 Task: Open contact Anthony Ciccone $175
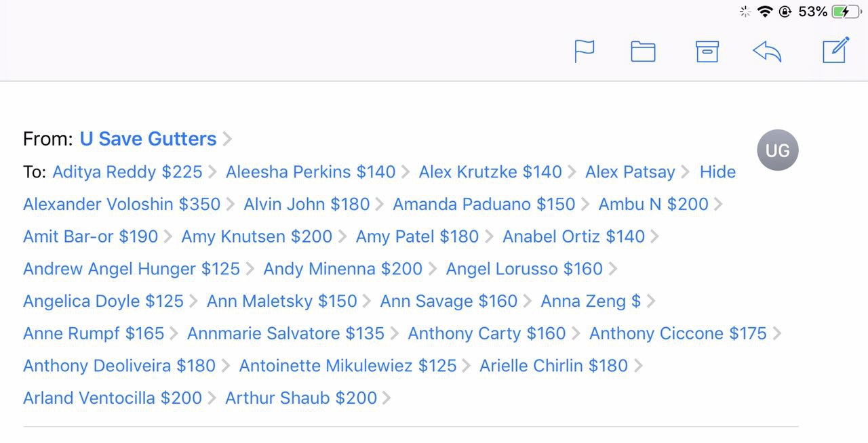coord(678,333)
